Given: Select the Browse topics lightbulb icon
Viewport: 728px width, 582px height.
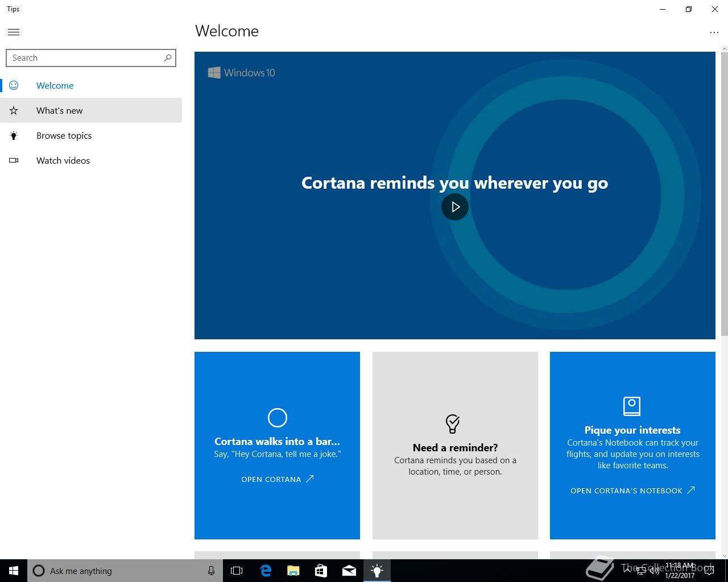Looking at the screenshot, I should pos(14,135).
